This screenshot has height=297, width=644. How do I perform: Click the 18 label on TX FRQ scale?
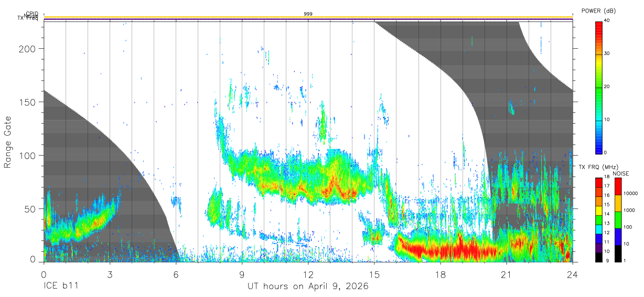[x=607, y=177]
